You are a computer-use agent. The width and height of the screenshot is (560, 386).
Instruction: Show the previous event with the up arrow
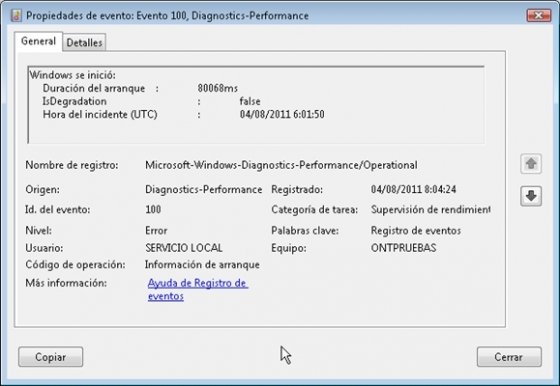pos(531,164)
